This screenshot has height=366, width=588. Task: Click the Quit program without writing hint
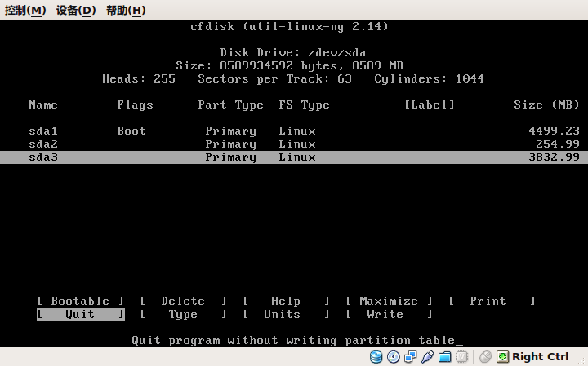[x=293, y=340]
